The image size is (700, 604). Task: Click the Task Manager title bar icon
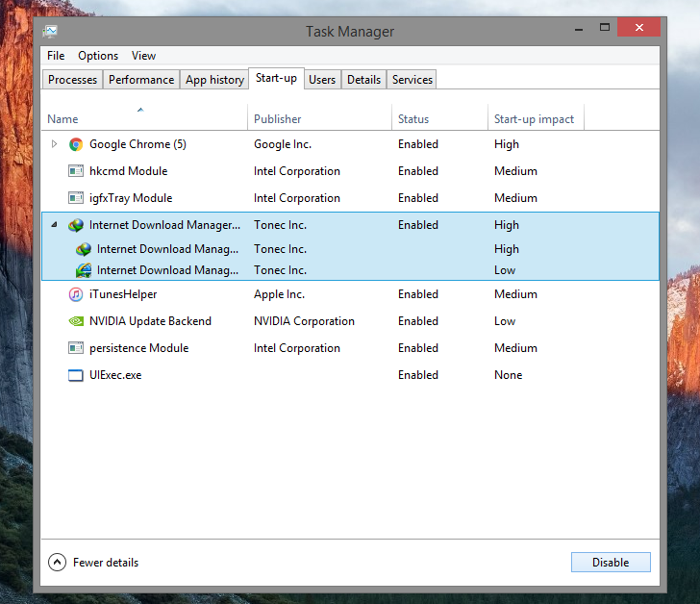(x=50, y=31)
